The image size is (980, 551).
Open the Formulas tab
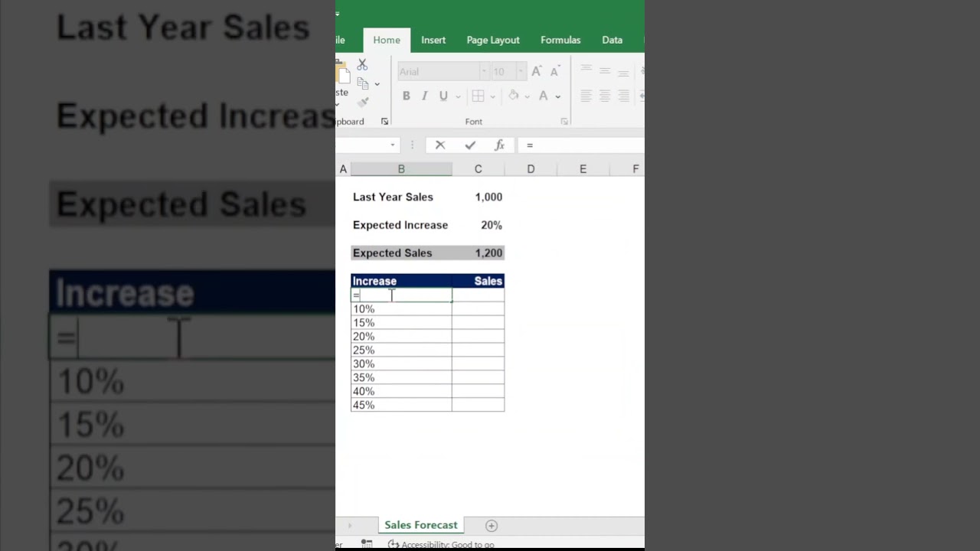(560, 40)
